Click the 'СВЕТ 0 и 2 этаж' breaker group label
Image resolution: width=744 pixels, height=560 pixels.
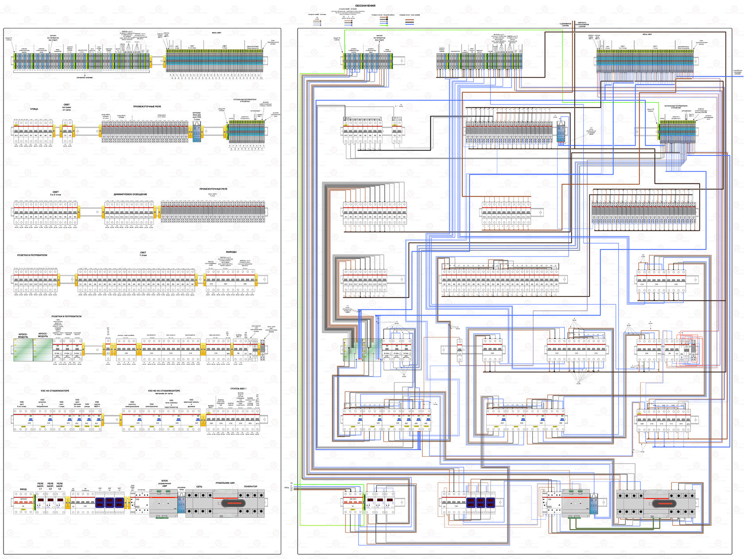coord(56,193)
